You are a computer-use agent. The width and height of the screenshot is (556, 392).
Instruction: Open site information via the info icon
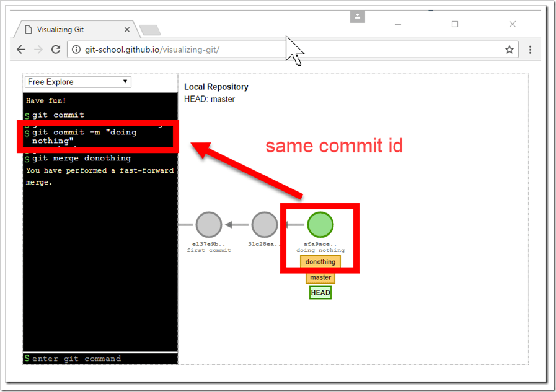(74, 50)
